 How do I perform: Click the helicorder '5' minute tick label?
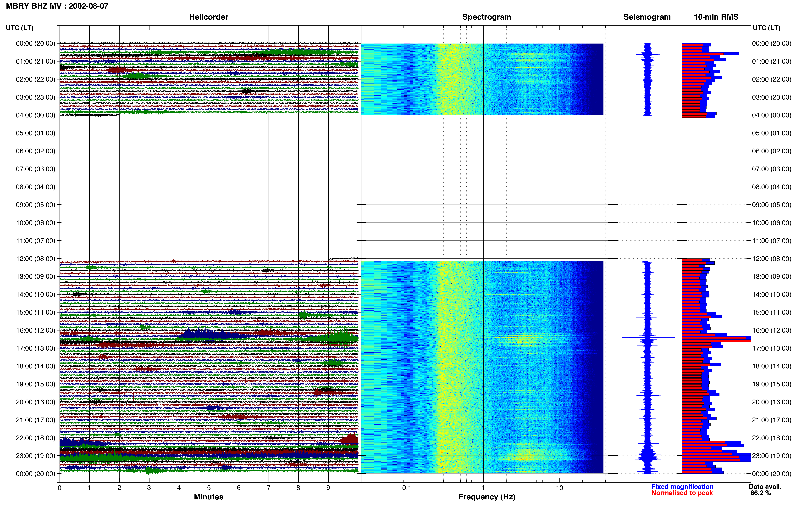click(x=209, y=488)
